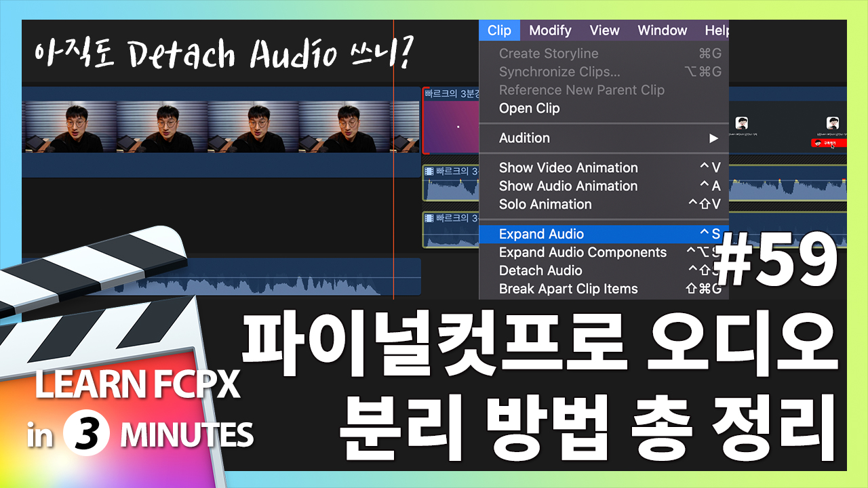Screen dimensions: 868x488
Task: Open the Clip menu in menu bar
Action: [x=499, y=30]
